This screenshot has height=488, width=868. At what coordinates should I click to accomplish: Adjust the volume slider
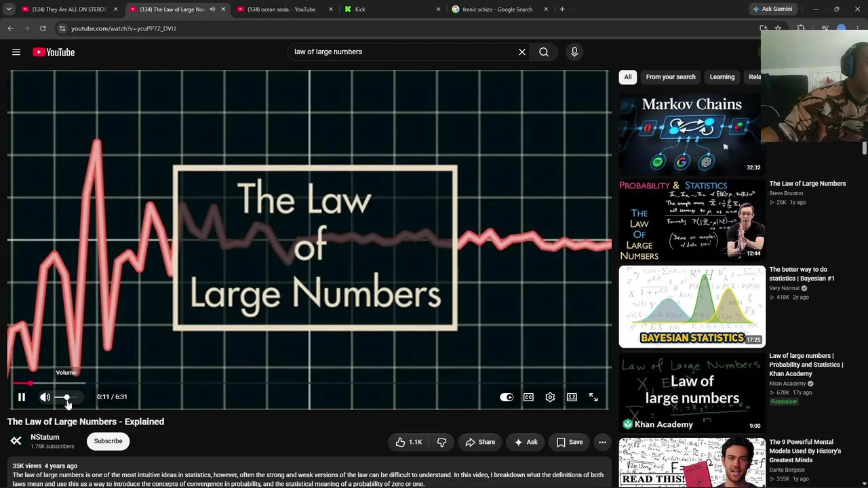coord(67,397)
